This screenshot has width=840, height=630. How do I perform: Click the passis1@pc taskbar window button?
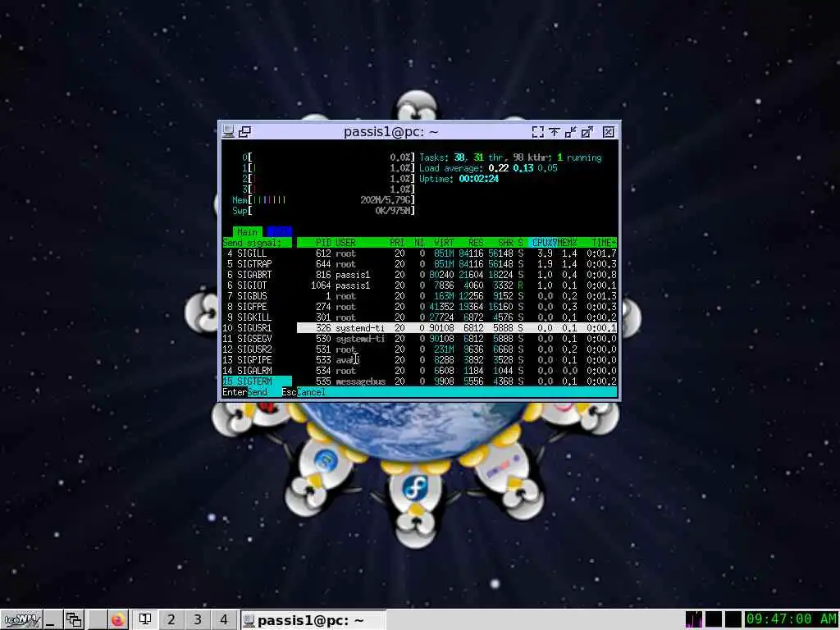coord(313,620)
